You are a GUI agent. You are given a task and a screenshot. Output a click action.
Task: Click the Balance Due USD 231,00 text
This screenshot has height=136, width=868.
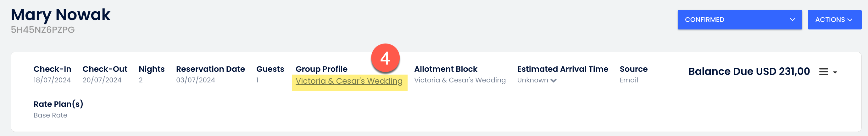pos(749,71)
